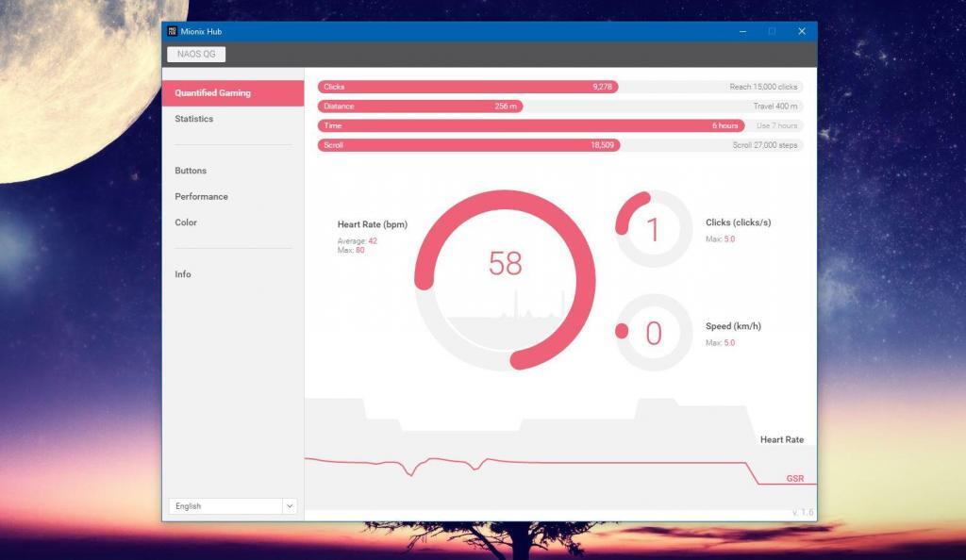The width and height of the screenshot is (966, 560).
Task: Click the speed km/h circular gauge
Action: click(x=653, y=332)
